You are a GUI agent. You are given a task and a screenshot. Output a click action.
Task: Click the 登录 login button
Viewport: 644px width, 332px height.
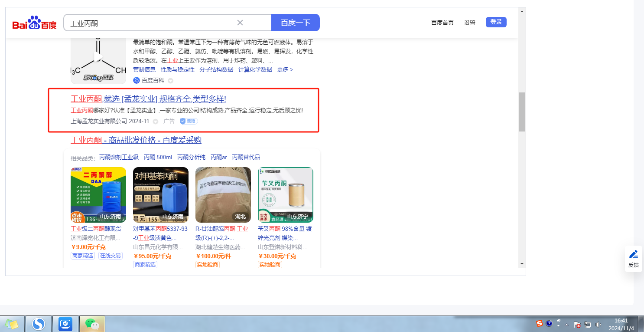click(x=496, y=22)
